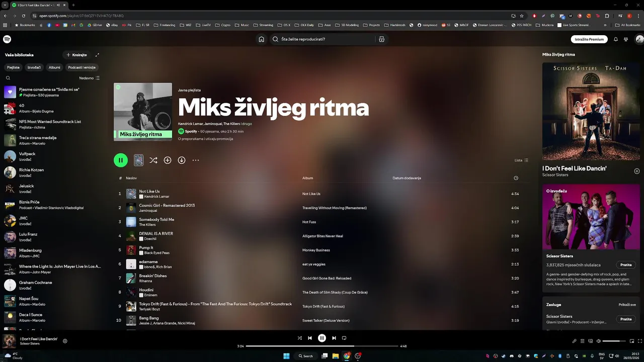Open Spotify home via house icon
The height and width of the screenshot is (362, 644).
click(x=261, y=39)
